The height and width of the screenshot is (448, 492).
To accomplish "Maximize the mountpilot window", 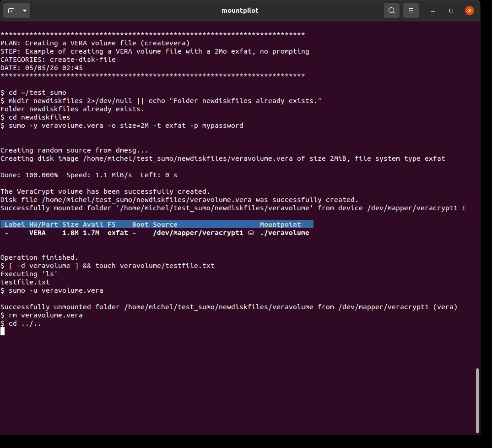I will tap(451, 11).
